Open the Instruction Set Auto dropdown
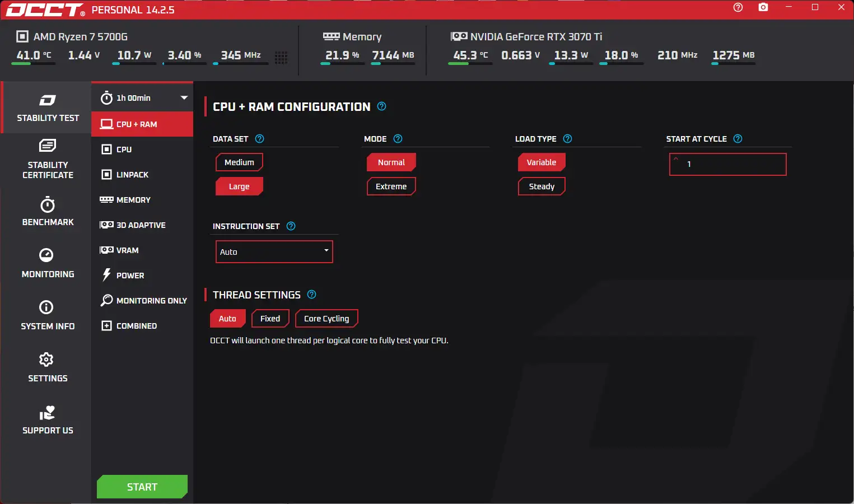The image size is (854, 504). point(274,252)
